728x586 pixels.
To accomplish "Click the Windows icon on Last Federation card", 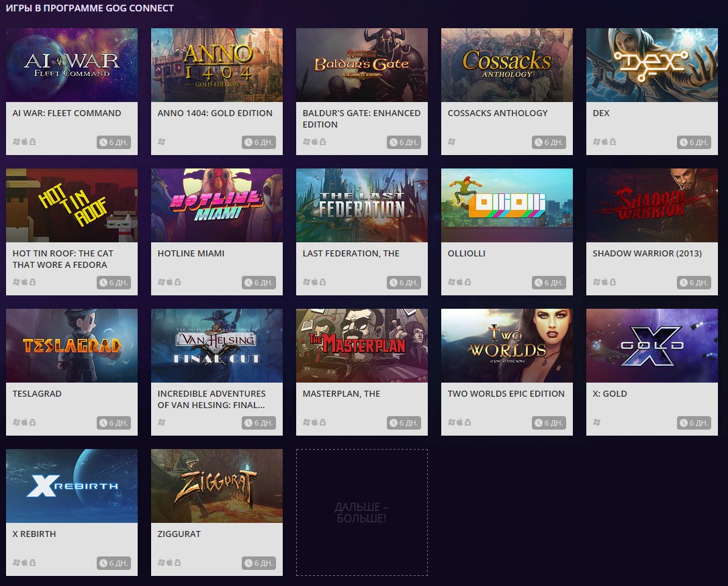I will [306, 282].
